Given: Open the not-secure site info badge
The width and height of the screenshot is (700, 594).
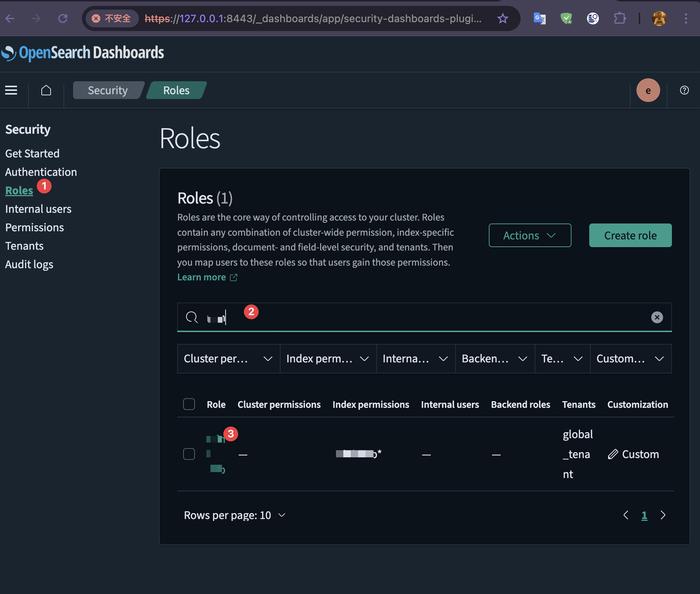Looking at the screenshot, I should click(112, 18).
